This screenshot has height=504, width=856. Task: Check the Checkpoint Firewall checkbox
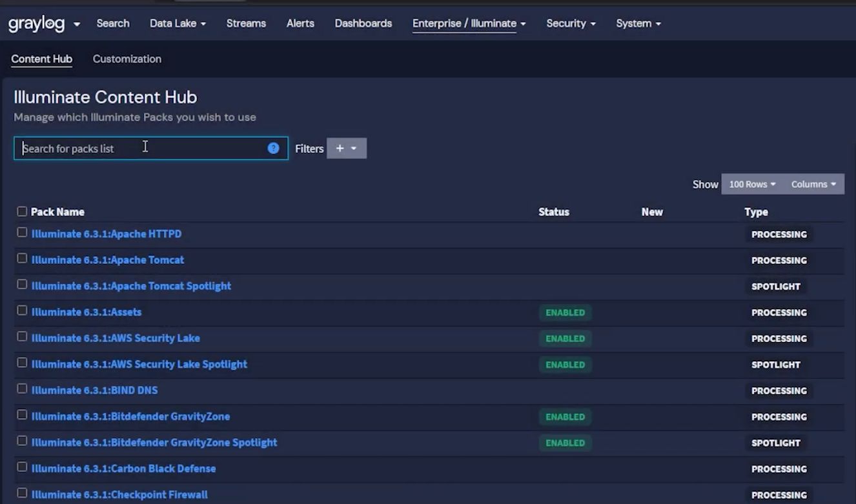point(22,493)
